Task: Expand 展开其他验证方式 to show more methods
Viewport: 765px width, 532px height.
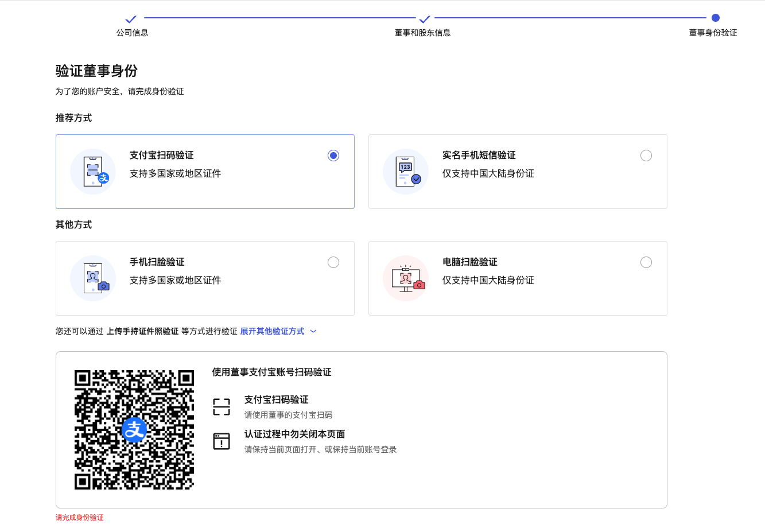Action: click(x=271, y=331)
